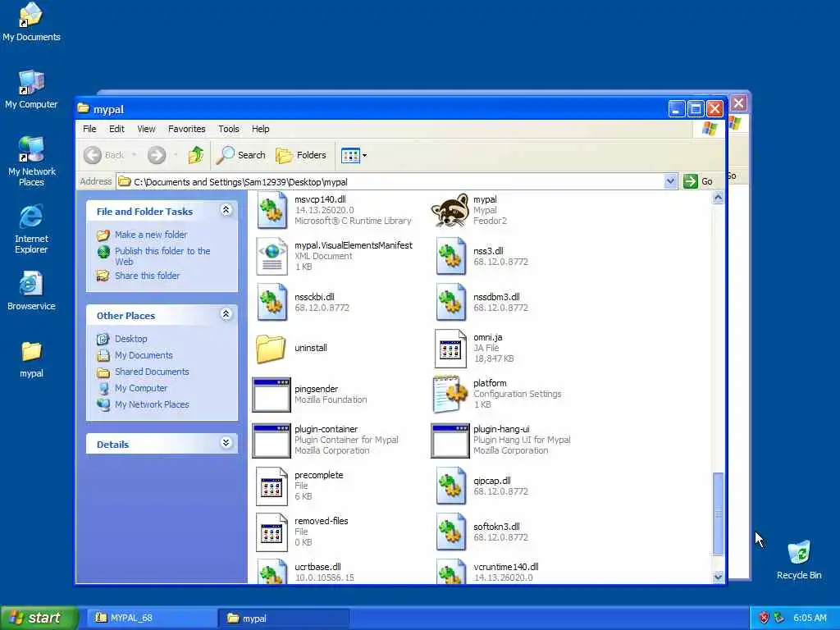Click Publish this folder to the Web

click(162, 256)
